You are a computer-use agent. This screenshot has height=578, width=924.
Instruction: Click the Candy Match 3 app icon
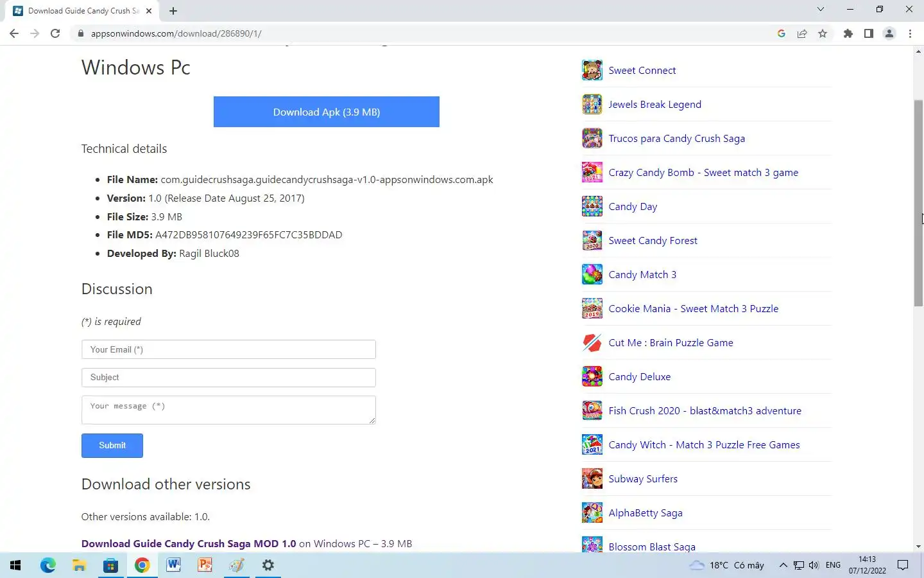592,274
